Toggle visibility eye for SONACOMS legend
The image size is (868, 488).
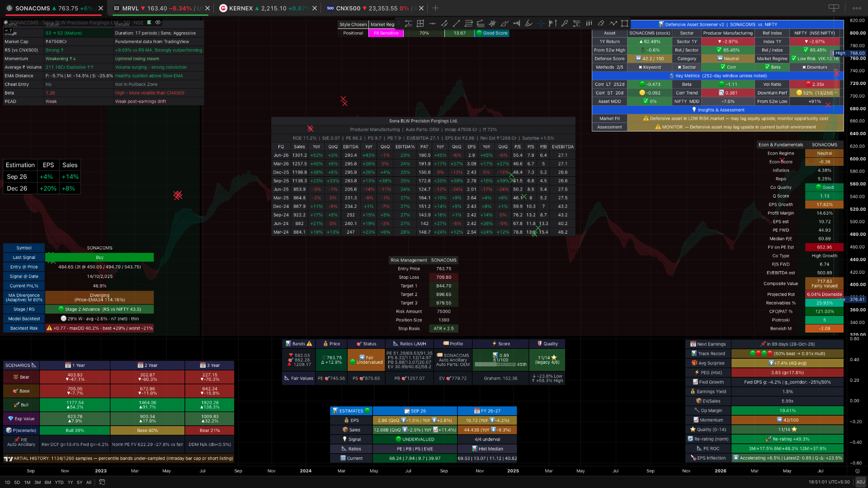[158, 23]
